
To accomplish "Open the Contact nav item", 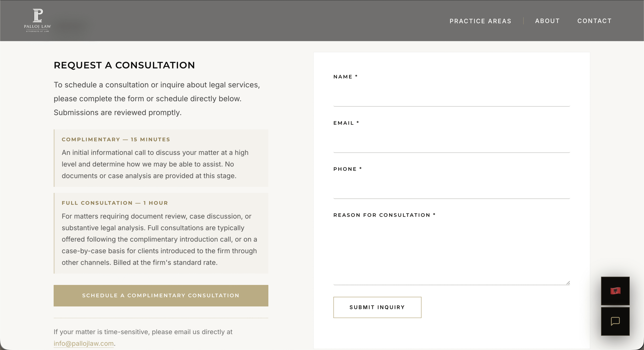I will coord(594,21).
